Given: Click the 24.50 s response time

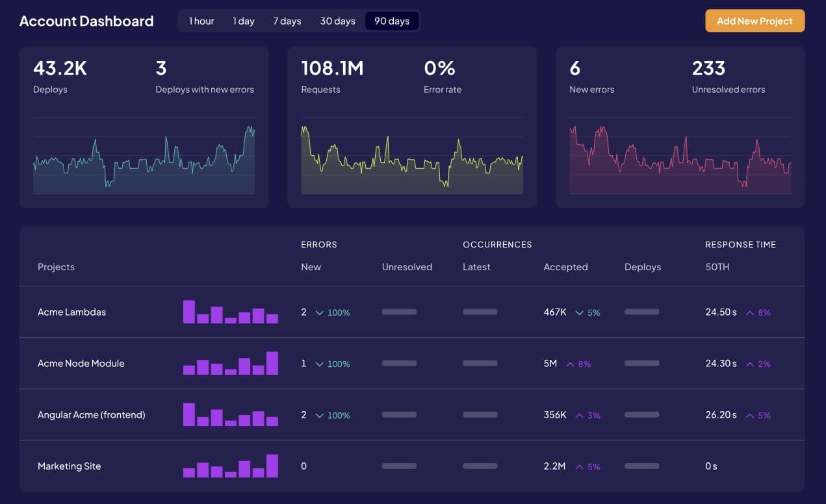Looking at the screenshot, I should click(721, 312).
